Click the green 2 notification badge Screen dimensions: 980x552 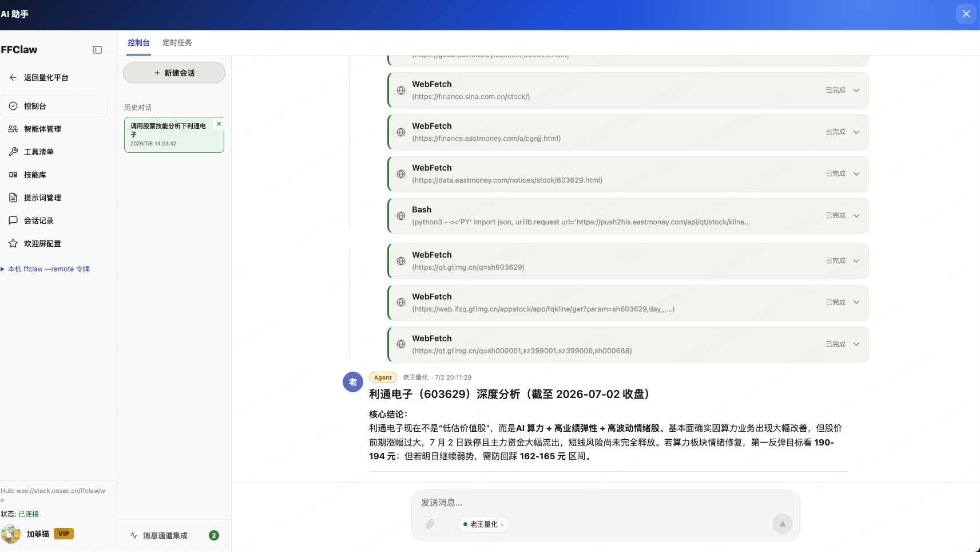pyautogui.click(x=214, y=535)
